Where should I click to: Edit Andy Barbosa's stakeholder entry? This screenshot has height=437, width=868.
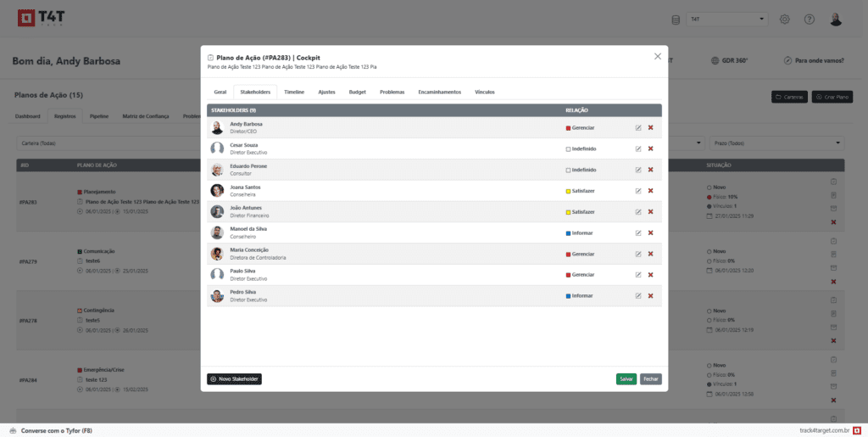pos(638,128)
